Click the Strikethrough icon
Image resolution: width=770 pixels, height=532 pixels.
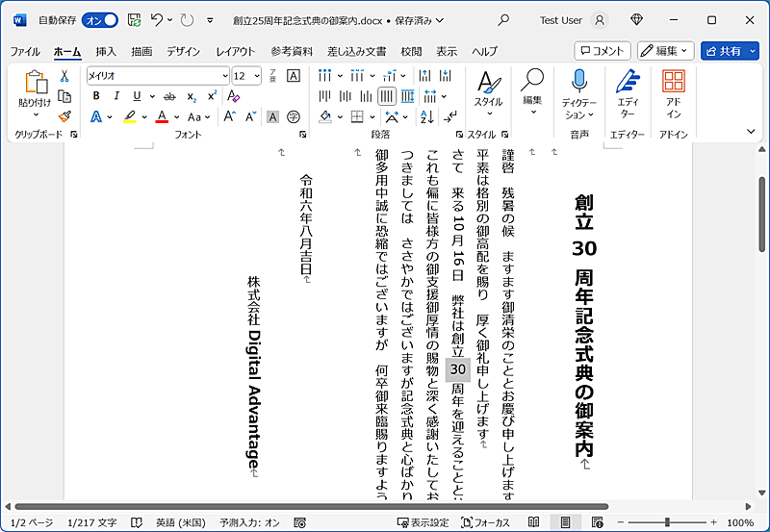tap(169, 95)
